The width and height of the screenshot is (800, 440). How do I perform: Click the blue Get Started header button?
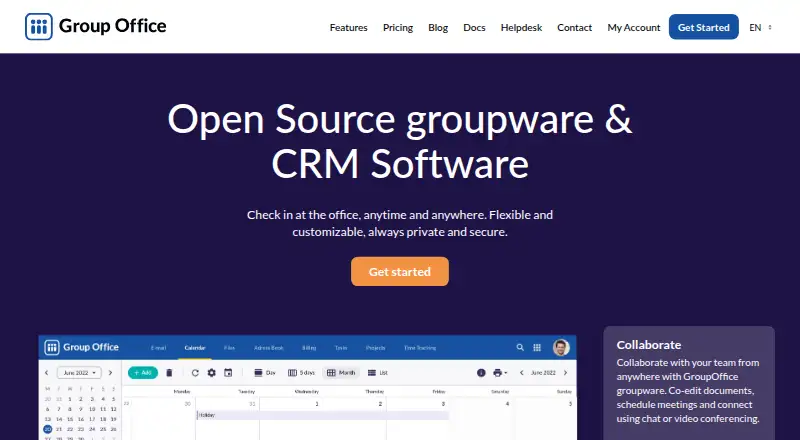[x=704, y=27]
